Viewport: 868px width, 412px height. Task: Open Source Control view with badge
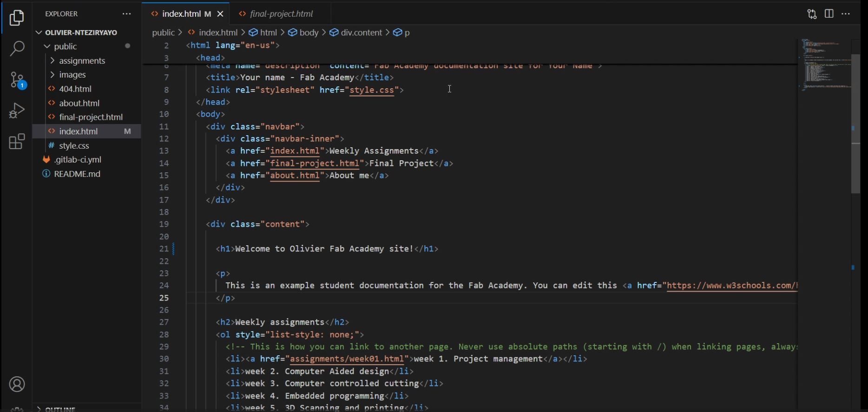click(x=18, y=80)
